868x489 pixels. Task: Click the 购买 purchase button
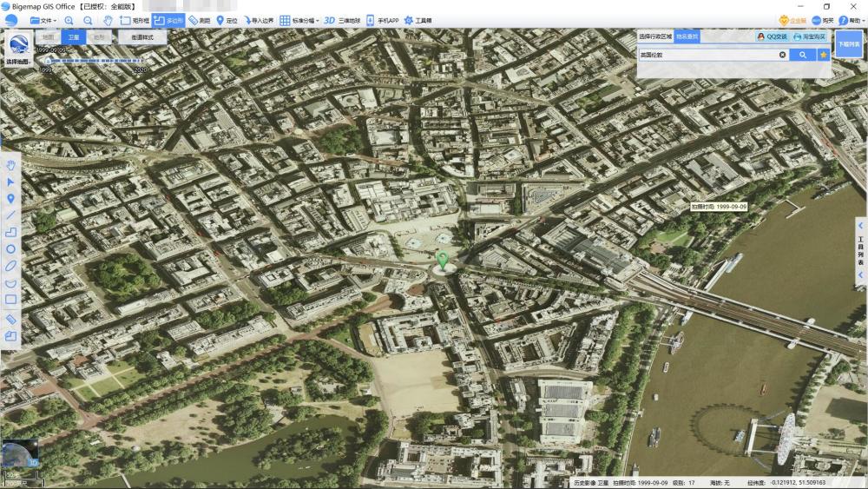point(823,21)
